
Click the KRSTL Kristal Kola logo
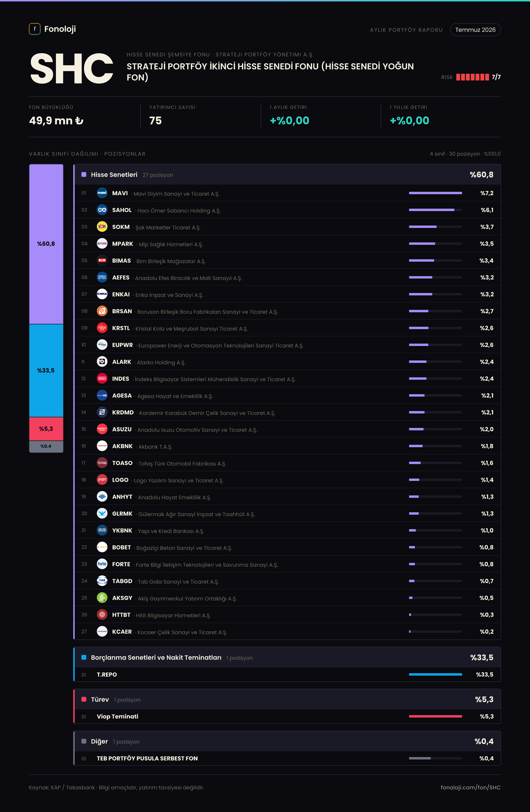click(x=102, y=328)
